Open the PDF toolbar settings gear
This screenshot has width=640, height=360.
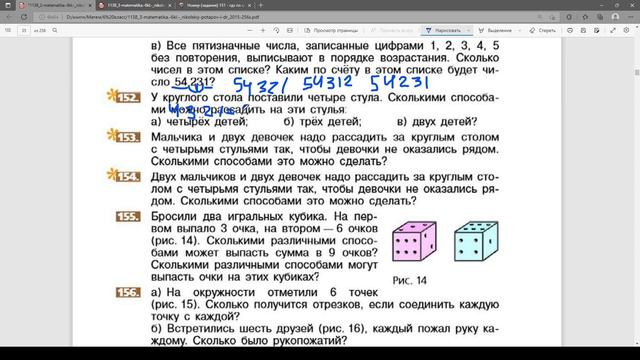tap(626, 30)
